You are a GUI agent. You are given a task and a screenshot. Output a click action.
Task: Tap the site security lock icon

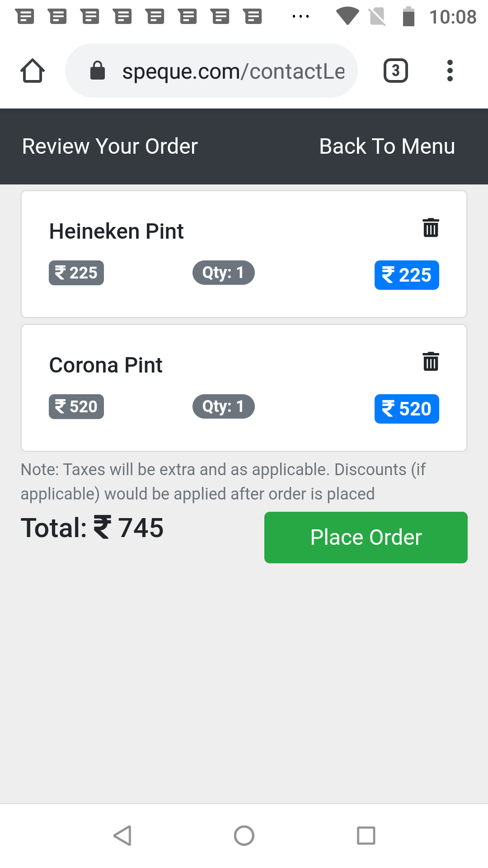tap(98, 71)
